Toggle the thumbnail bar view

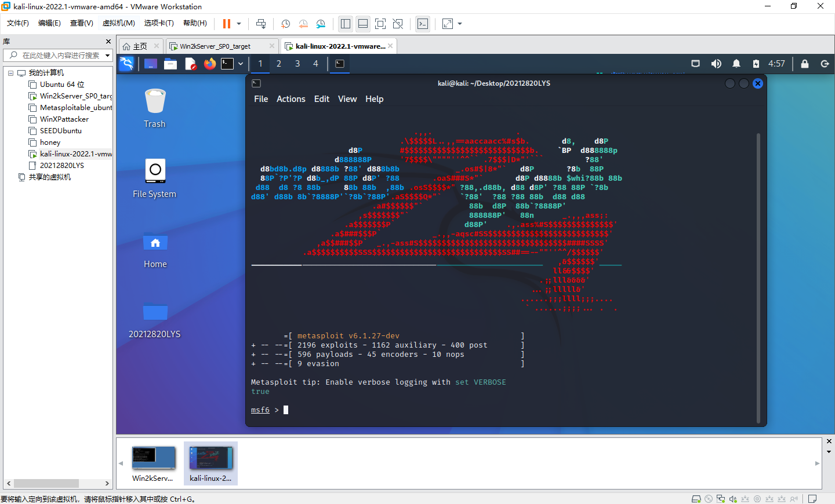363,24
